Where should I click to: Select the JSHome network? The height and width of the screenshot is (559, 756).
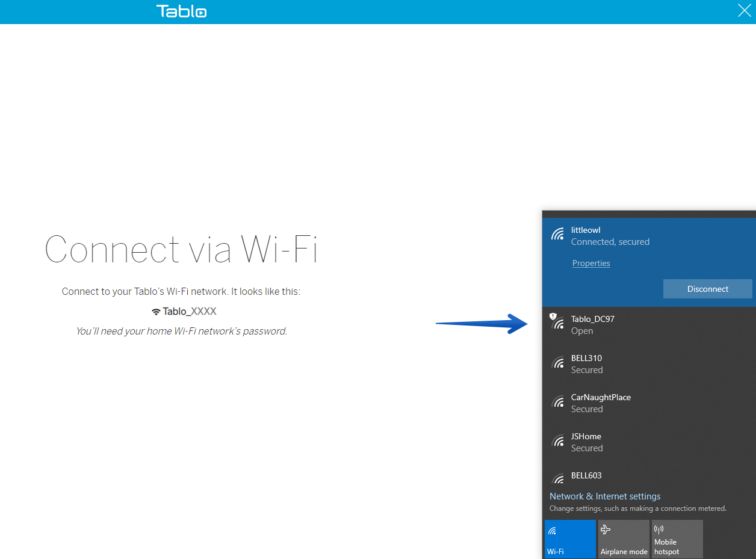coord(649,442)
